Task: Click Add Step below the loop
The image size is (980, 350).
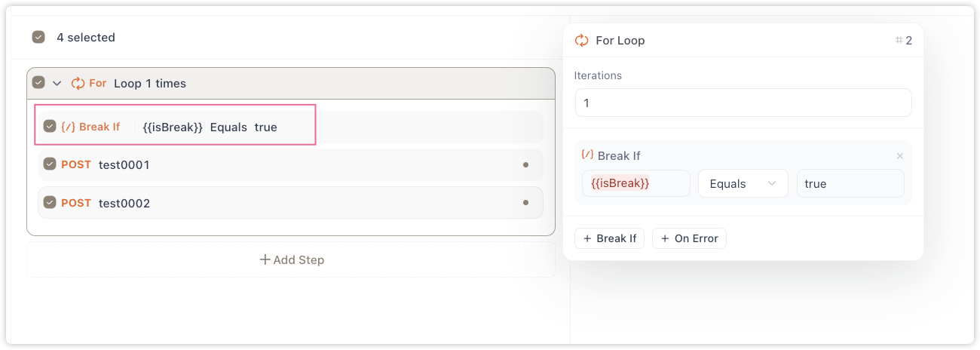Action: tap(291, 259)
